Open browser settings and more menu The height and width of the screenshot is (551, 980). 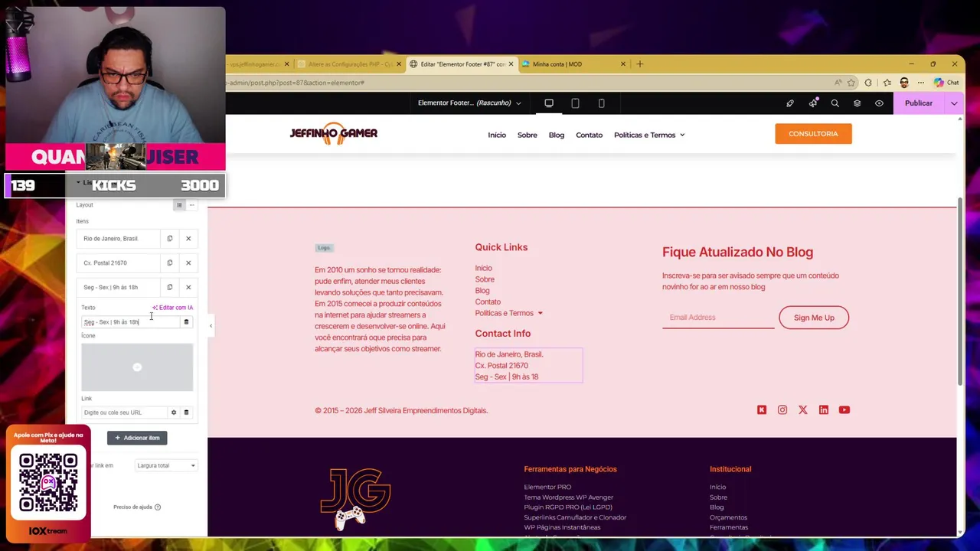coord(922,83)
